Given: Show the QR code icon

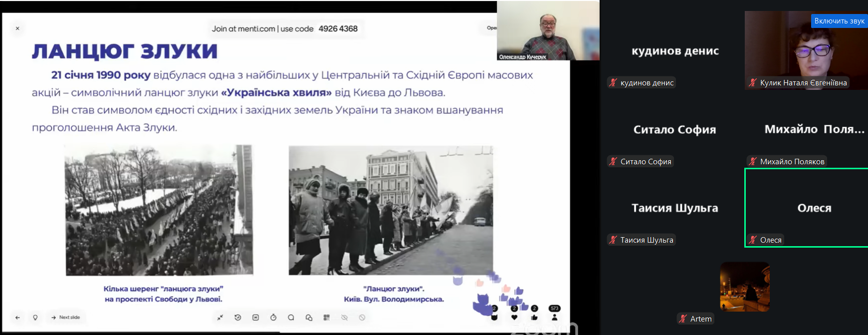Looking at the screenshot, I should (327, 318).
